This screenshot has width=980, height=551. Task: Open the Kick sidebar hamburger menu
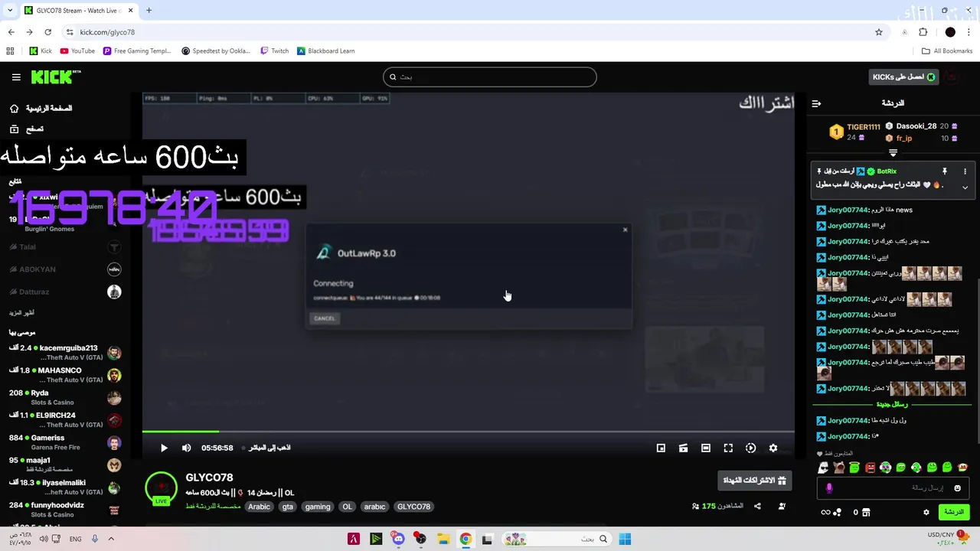(16, 77)
